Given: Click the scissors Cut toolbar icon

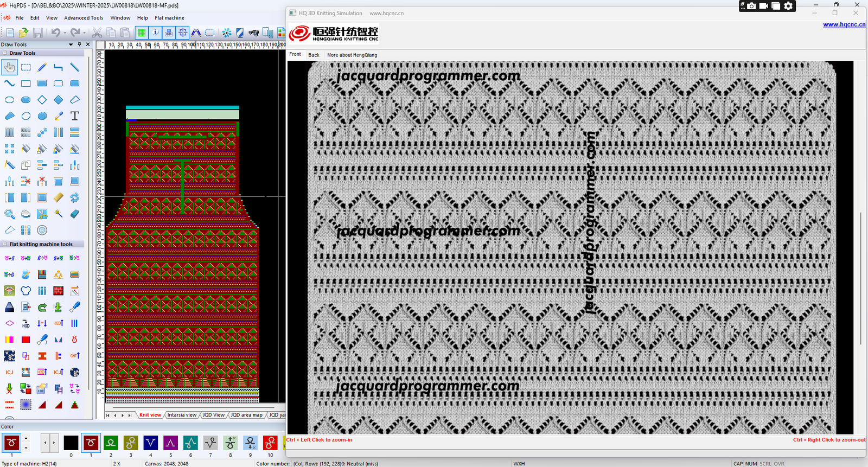Looking at the screenshot, I should 97,33.
